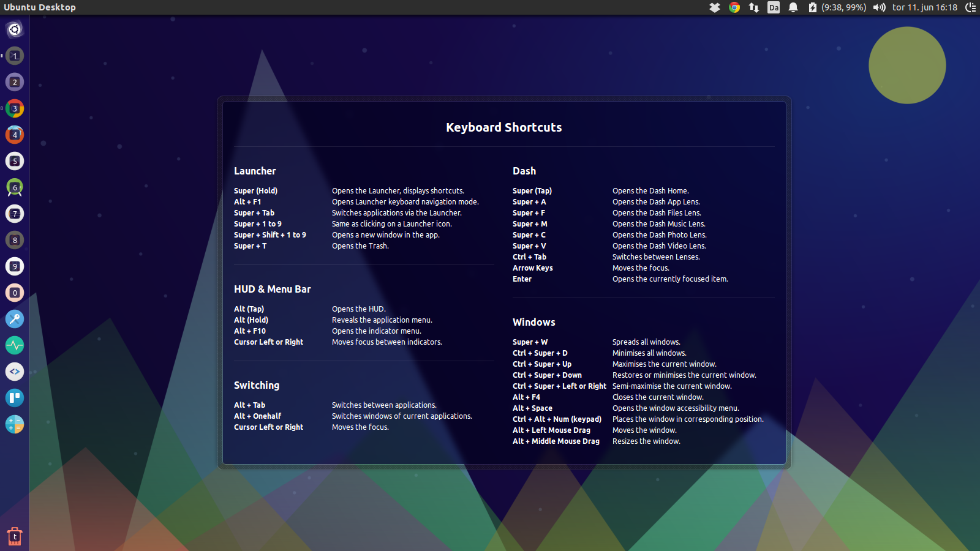980x551 pixels.
Task: Click the Alt + F1 shortcut text
Action: [x=247, y=202]
